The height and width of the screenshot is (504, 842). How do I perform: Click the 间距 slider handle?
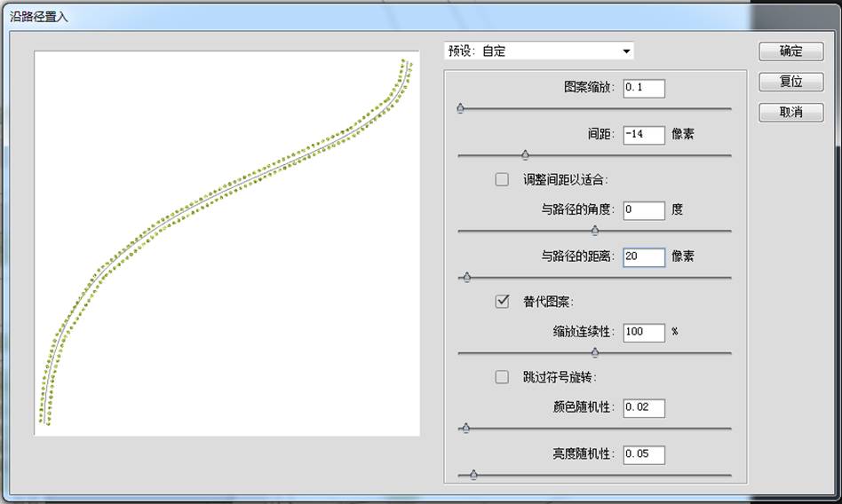click(525, 155)
